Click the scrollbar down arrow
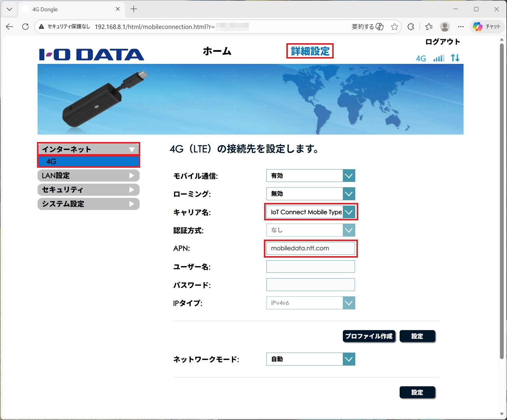Viewport: 507px width, 420px height. tap(502, 414)
